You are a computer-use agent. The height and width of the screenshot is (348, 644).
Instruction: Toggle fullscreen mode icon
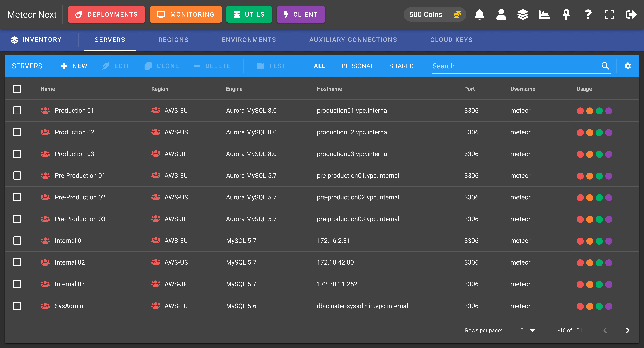pos(610,14)
